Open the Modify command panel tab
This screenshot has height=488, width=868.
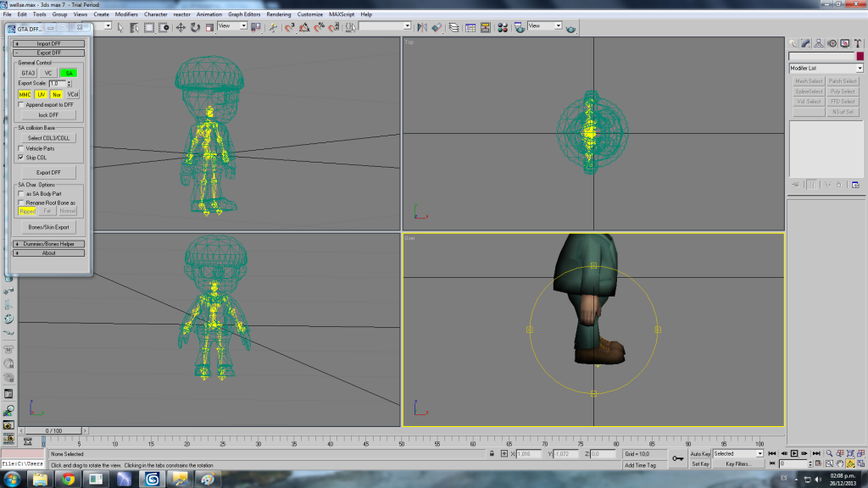pyautogui.click(x=806, y=43)
